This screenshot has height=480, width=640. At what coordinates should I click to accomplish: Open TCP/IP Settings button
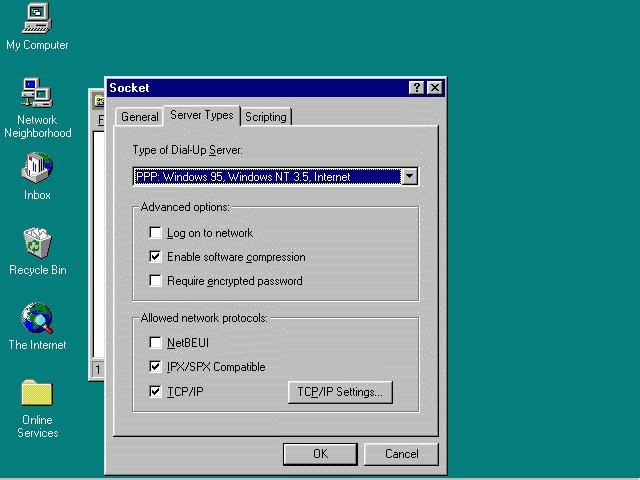[x=340, y=392]
